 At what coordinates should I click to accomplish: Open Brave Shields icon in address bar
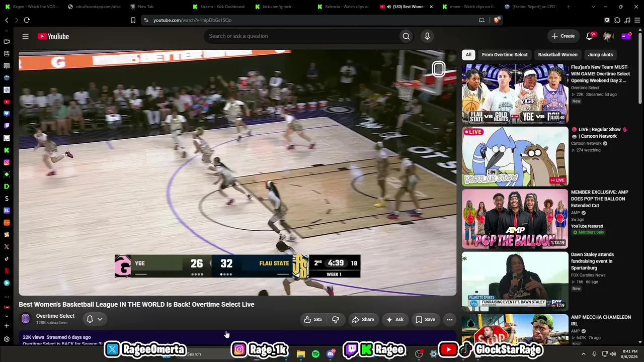(497, 20)
